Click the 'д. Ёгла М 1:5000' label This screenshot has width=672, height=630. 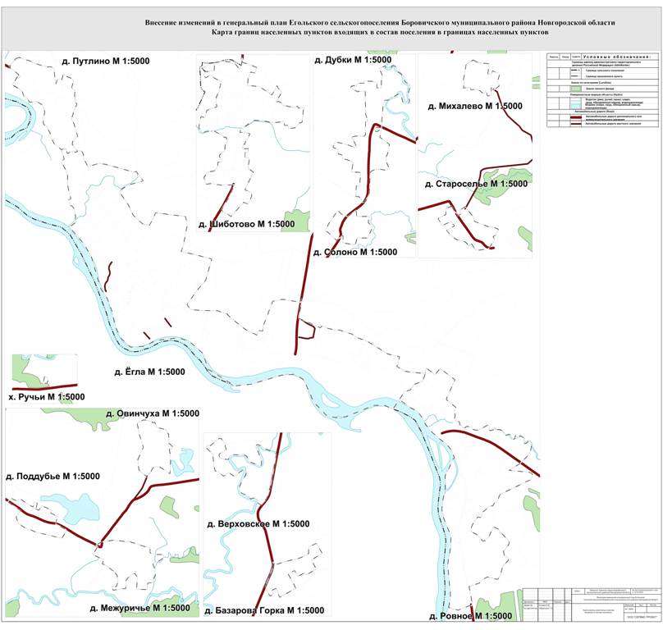(149, 372)
